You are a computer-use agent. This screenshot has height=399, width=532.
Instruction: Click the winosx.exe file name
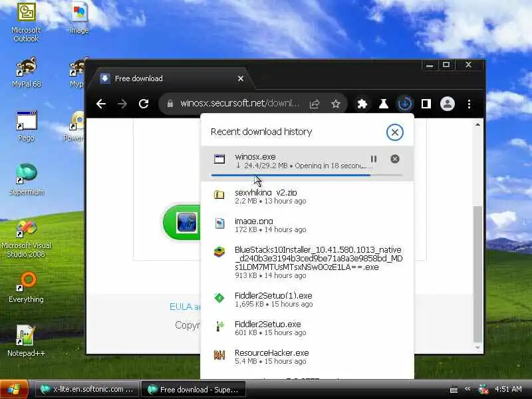(x=255, y=157)
